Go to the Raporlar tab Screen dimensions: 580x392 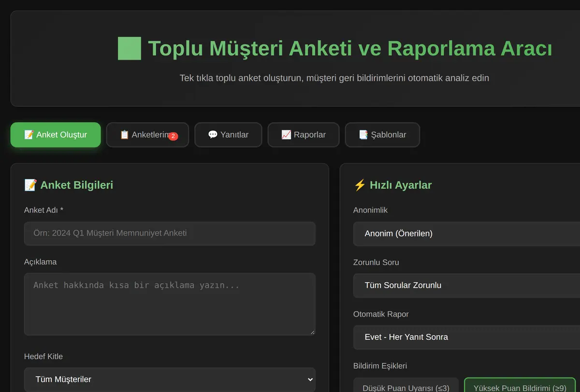tap(304, 135)
